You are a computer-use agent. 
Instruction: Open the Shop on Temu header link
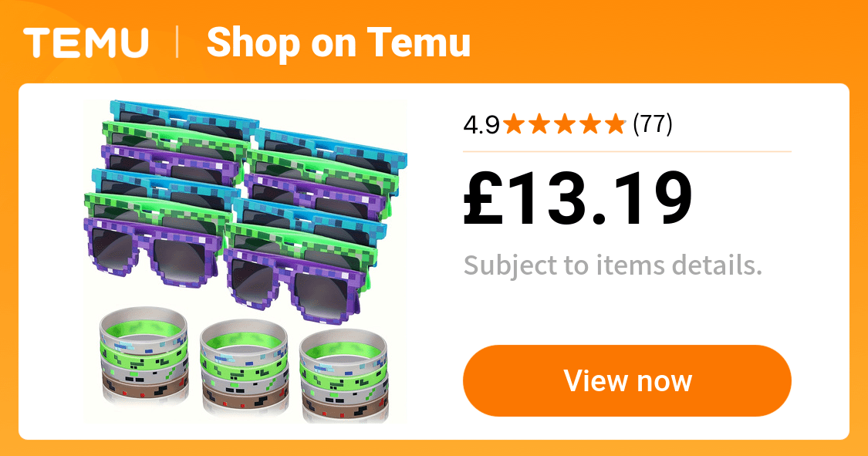(x=338, y=42)
